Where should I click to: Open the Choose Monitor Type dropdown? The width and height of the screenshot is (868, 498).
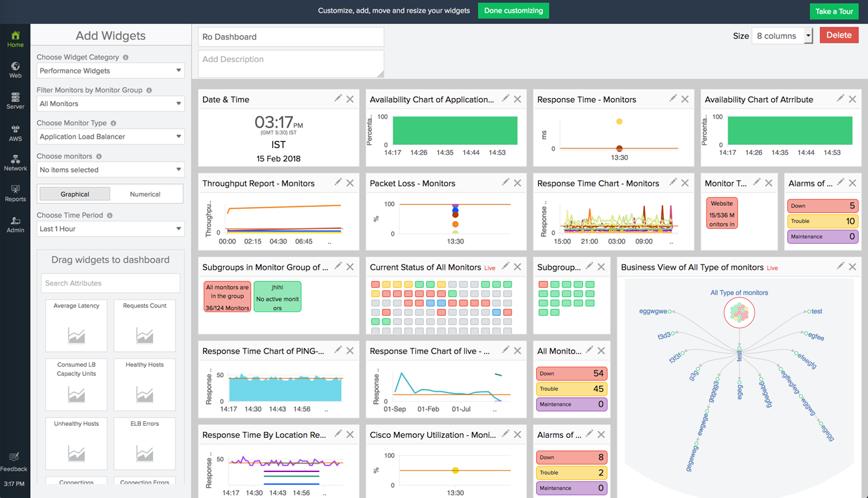110,137
